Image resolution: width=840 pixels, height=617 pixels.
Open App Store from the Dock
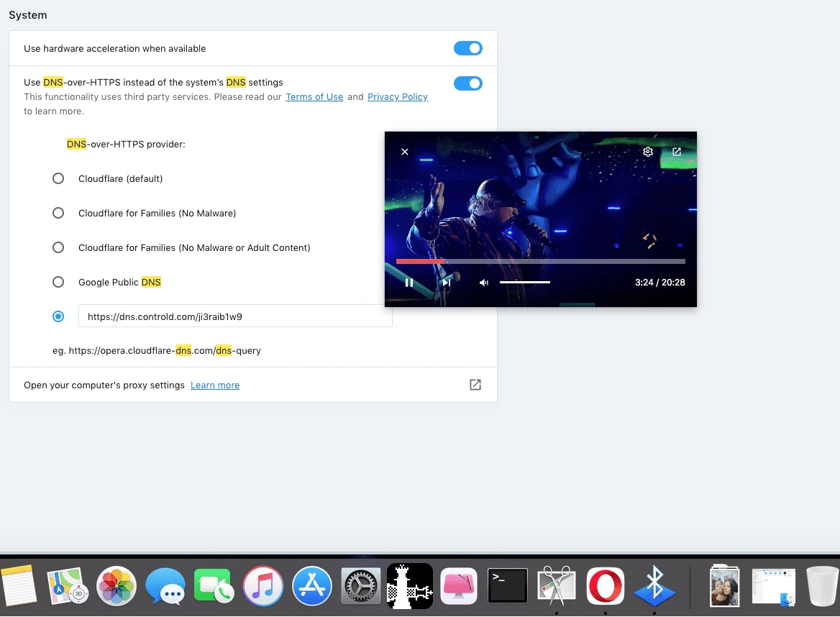pos(312,586)
